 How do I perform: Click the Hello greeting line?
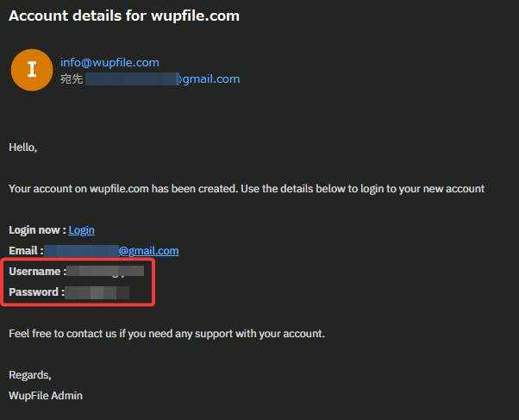click(x=22, y=147)
